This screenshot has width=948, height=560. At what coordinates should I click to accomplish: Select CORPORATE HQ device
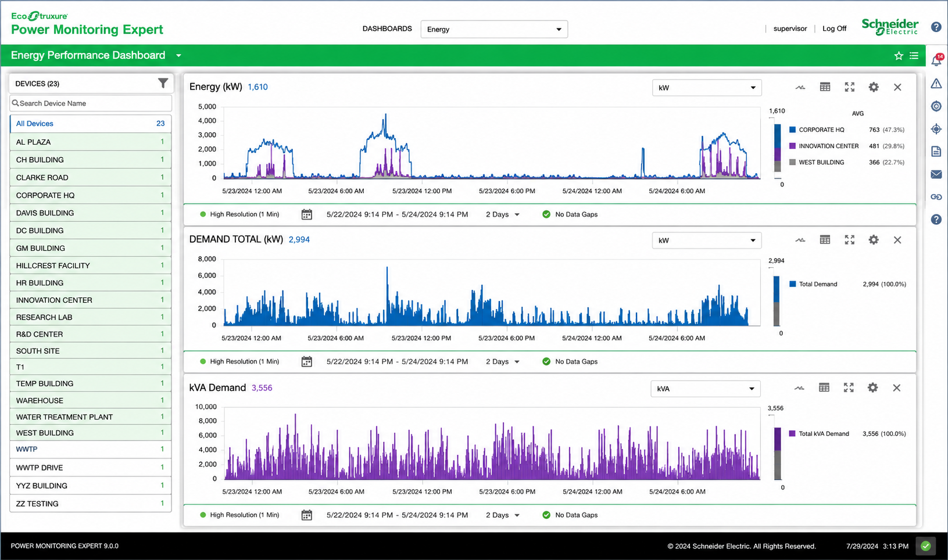pos(91,195)
